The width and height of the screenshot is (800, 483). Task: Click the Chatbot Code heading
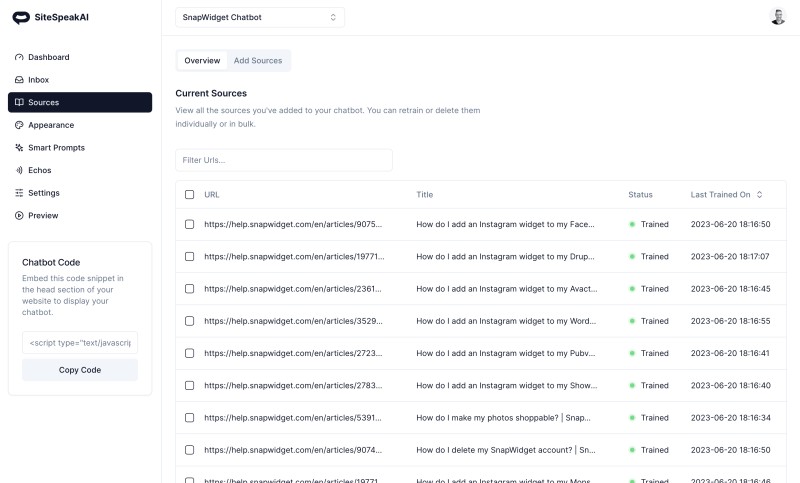tap(51, 262)
